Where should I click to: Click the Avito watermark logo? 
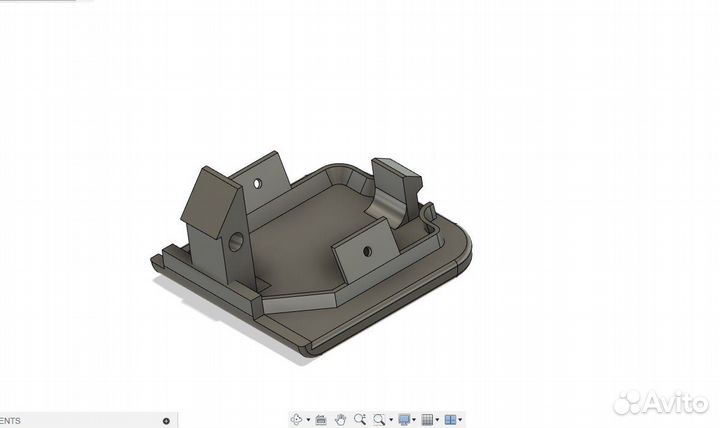coord(660,403)
